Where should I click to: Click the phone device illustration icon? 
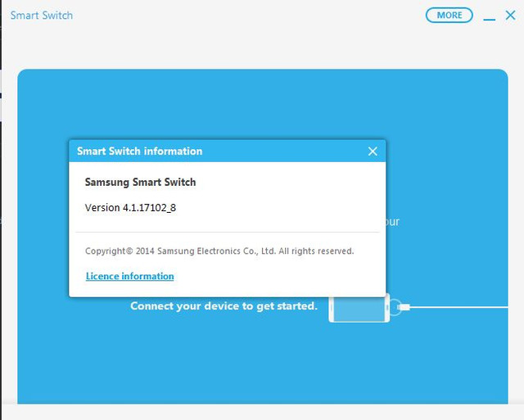point(359,307)
